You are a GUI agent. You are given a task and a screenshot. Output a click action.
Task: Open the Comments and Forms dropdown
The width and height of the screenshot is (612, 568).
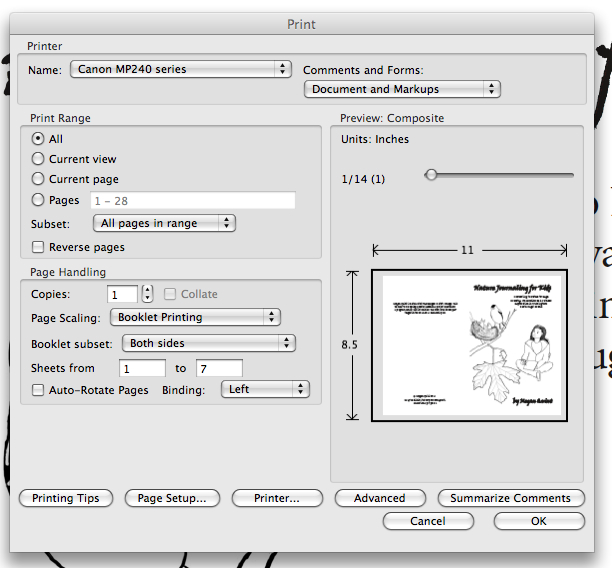(x=402, y=89)
